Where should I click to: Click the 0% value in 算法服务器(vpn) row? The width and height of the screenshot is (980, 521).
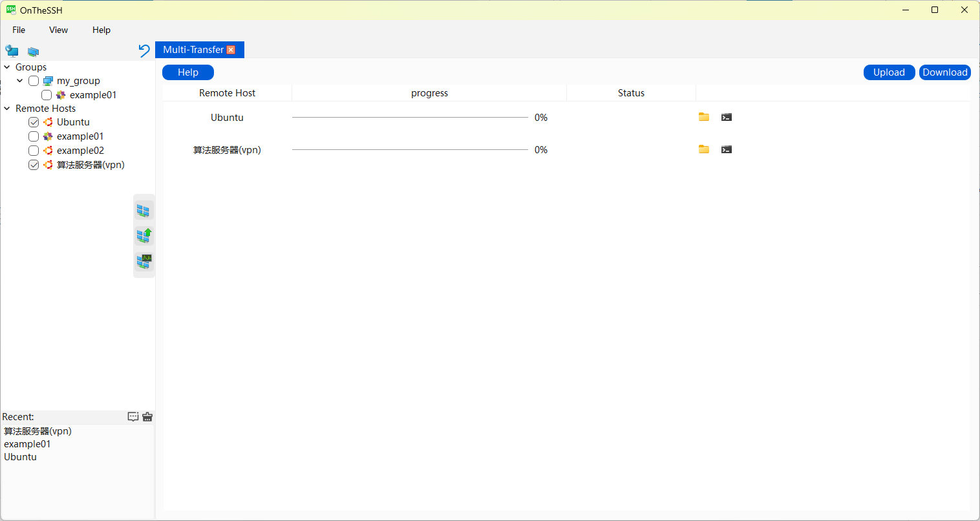coord(541,150)
